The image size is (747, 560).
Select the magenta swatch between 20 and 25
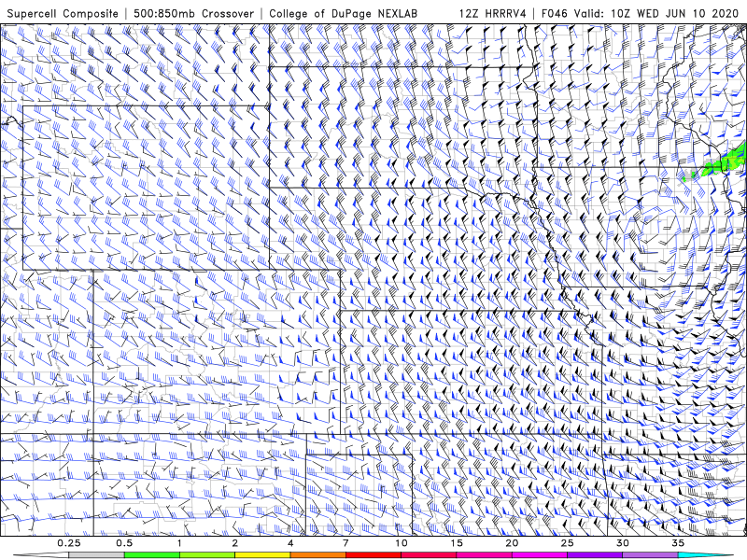pyautogui.click(x=540, y=555)
